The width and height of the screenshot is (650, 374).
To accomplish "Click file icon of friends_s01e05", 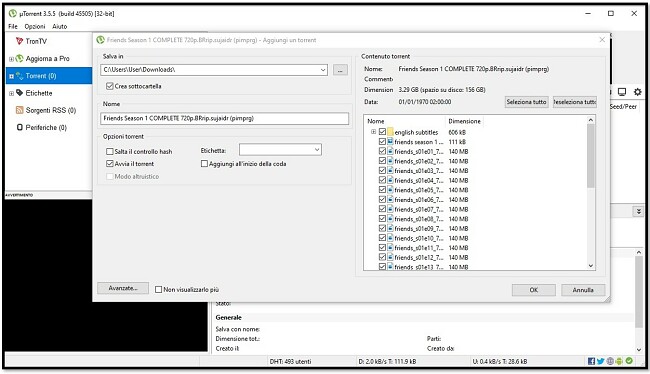I will pyautogui.click(x=390, y=189).
